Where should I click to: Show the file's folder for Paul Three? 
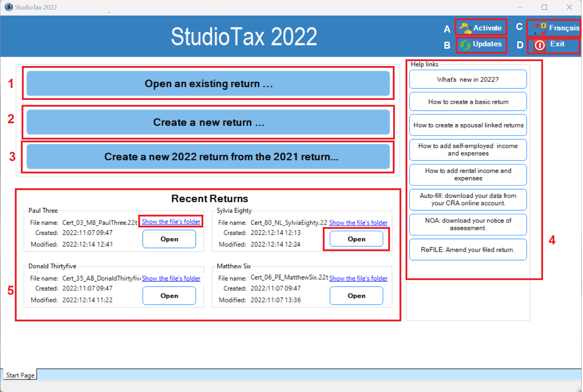click(171, 222)
